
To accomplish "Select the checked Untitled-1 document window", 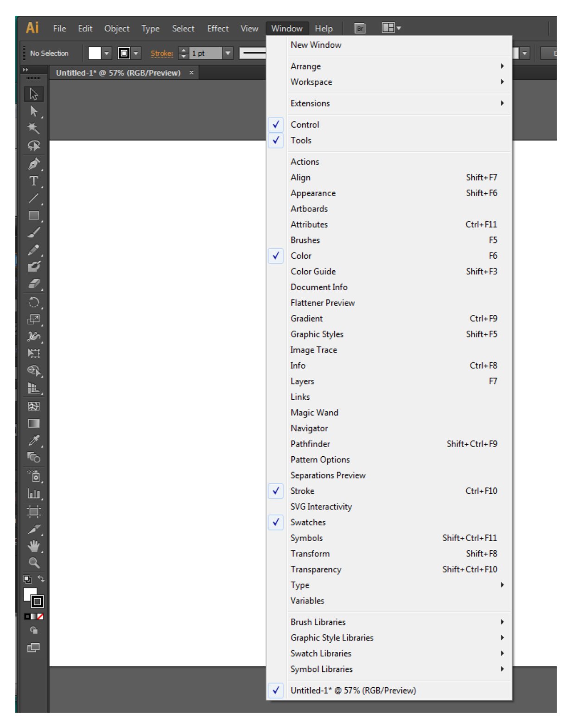I will pos(389,690).
